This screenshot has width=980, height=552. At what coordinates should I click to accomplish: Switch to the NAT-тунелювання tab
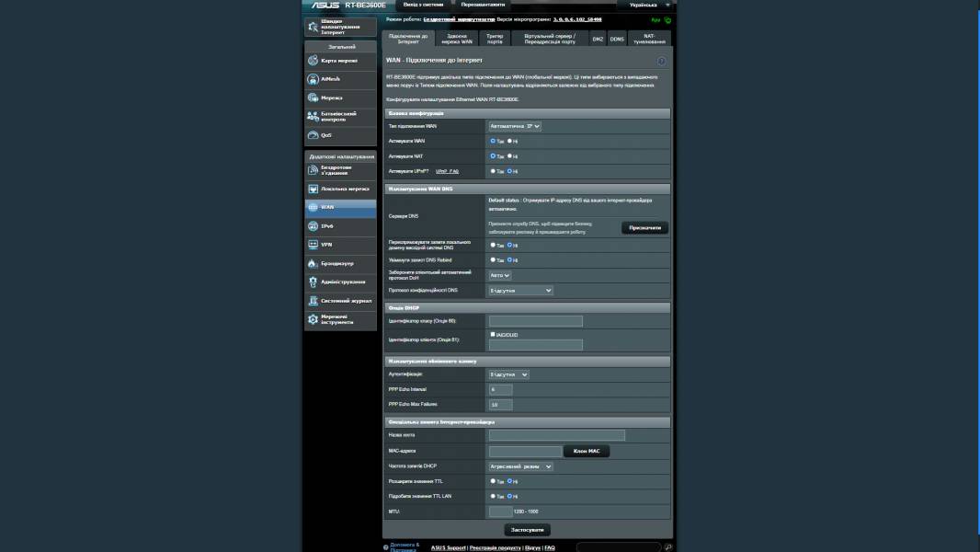click(649, 39)
